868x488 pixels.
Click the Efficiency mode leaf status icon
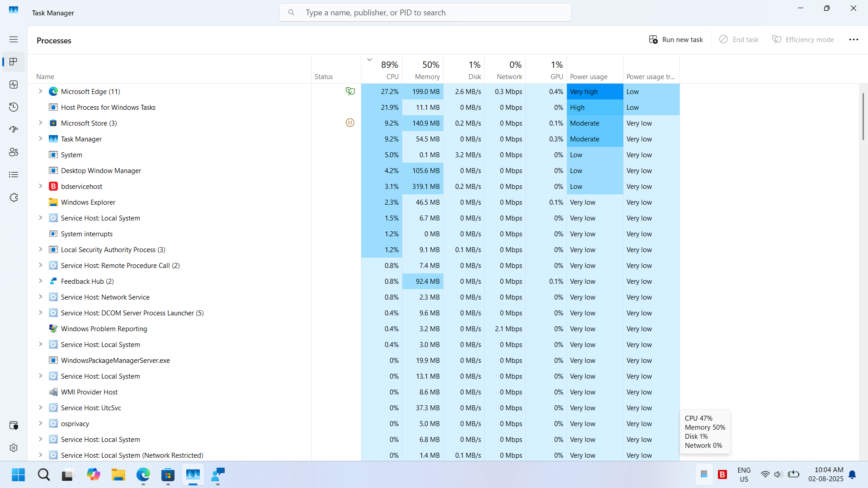[350, 91]
